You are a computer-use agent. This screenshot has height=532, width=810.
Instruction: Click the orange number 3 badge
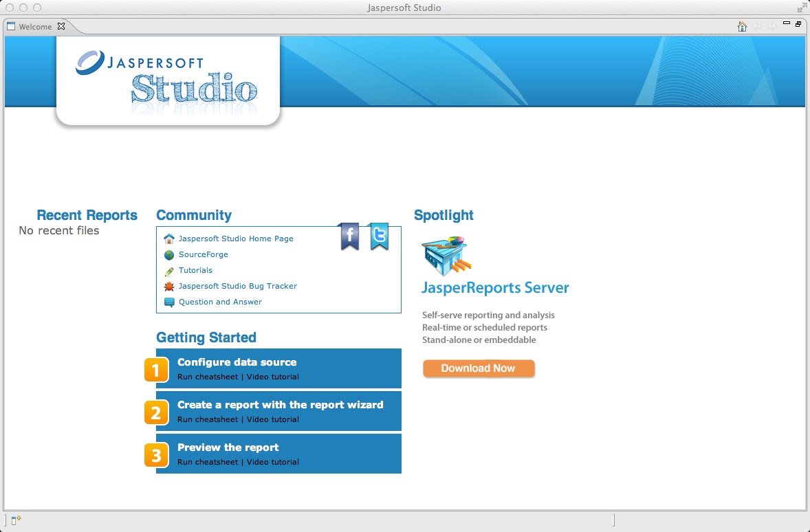pyautogui.click(x=157, y=455)
